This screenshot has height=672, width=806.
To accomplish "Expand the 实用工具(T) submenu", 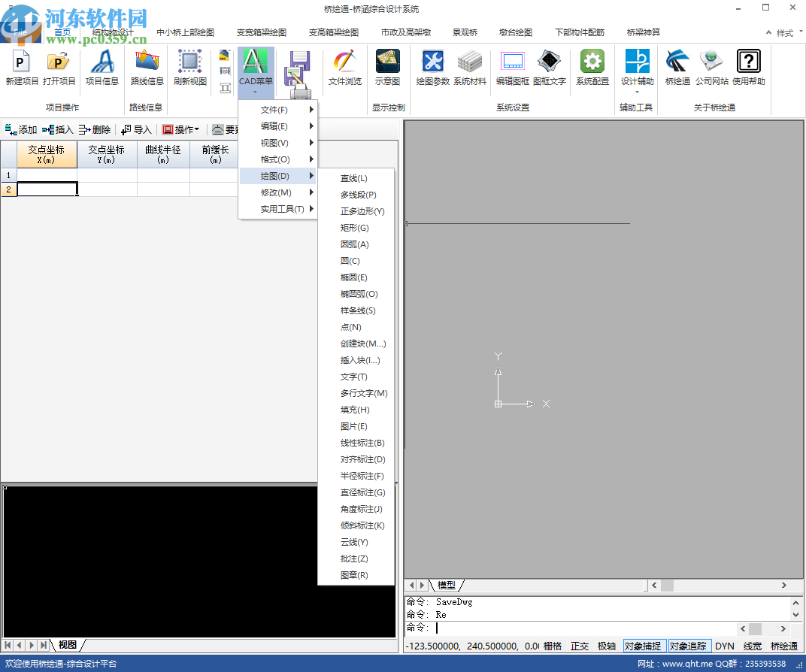I will pos(278,208).
